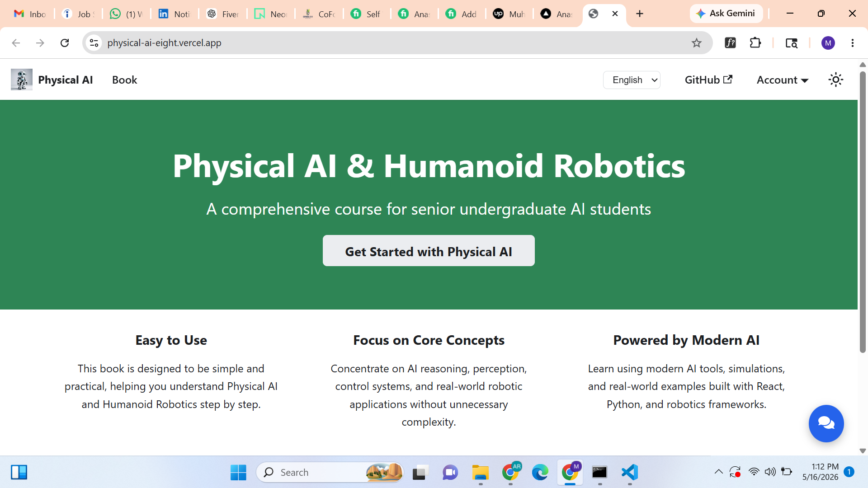
Task: Click the Easy to Use heading
Action: coord(171,340)
